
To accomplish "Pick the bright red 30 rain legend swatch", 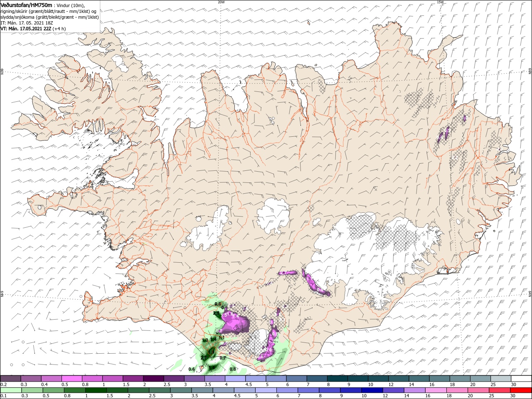I will [x=521, y=390].
